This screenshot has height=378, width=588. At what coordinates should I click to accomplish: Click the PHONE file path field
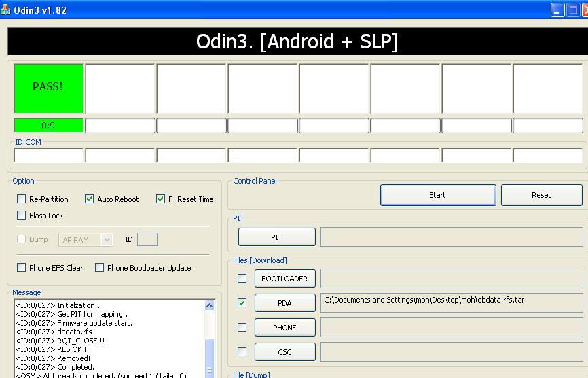coord(452,327)
